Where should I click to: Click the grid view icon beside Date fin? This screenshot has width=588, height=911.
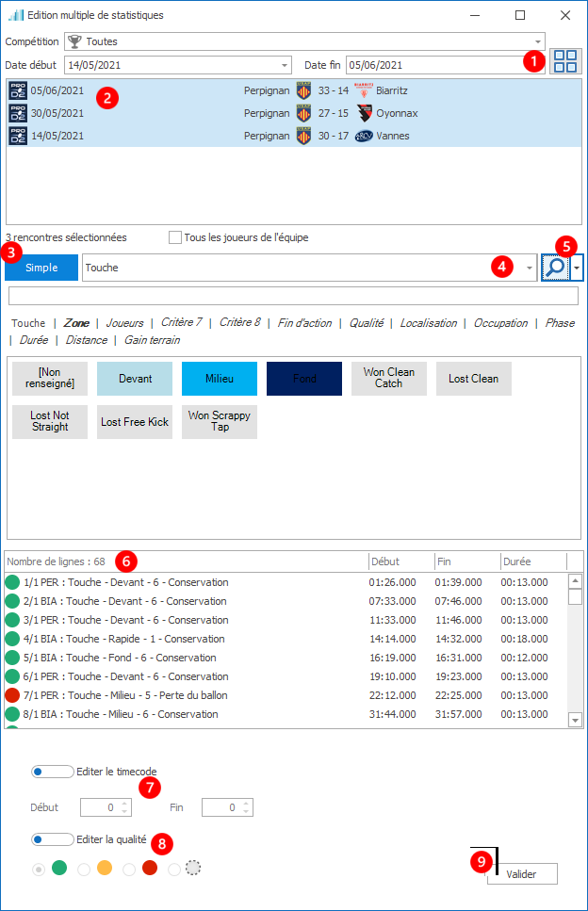point(565,62)
